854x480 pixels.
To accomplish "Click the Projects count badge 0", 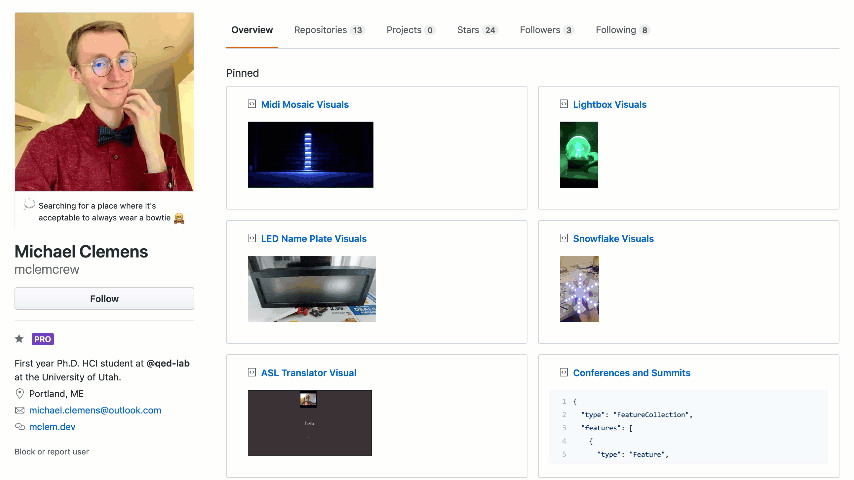I will 430,30.
